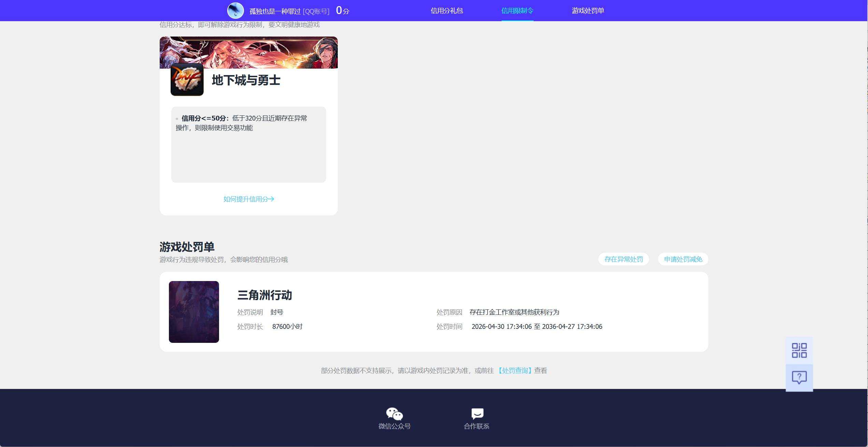868x447 pixels.
Task: Go to the 游戏处罚单 tab
Action: [x=588, y=11]
